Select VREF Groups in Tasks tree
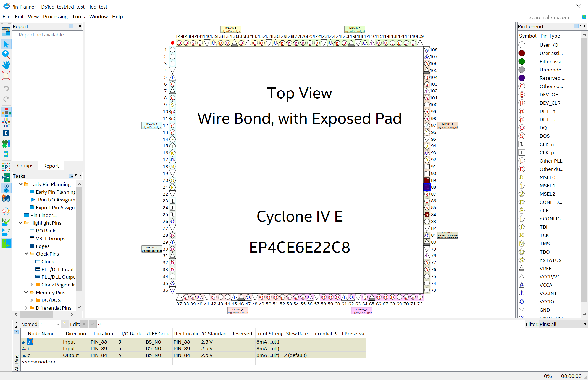Viewport: 588px width, 380px height. [x=50, y=238]
